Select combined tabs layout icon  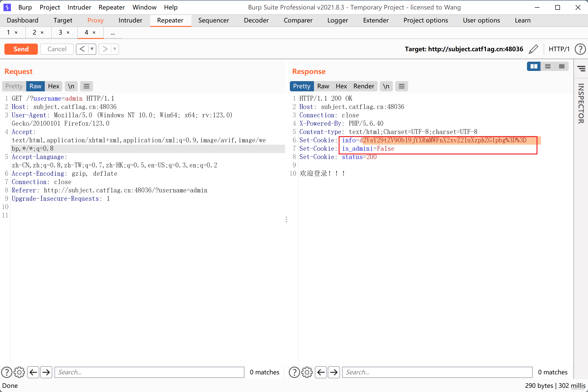(562, 66)
